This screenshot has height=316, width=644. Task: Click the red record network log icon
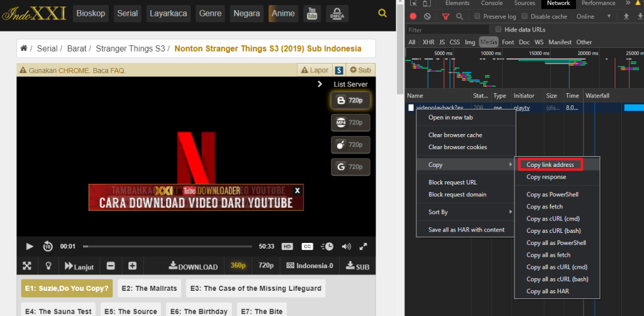coord(413,16)
